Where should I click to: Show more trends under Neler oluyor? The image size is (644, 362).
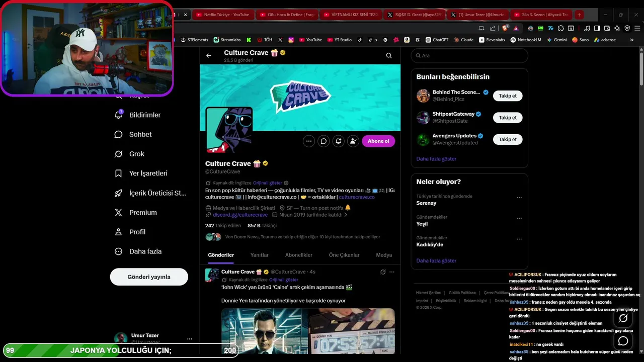click(436, 261)
